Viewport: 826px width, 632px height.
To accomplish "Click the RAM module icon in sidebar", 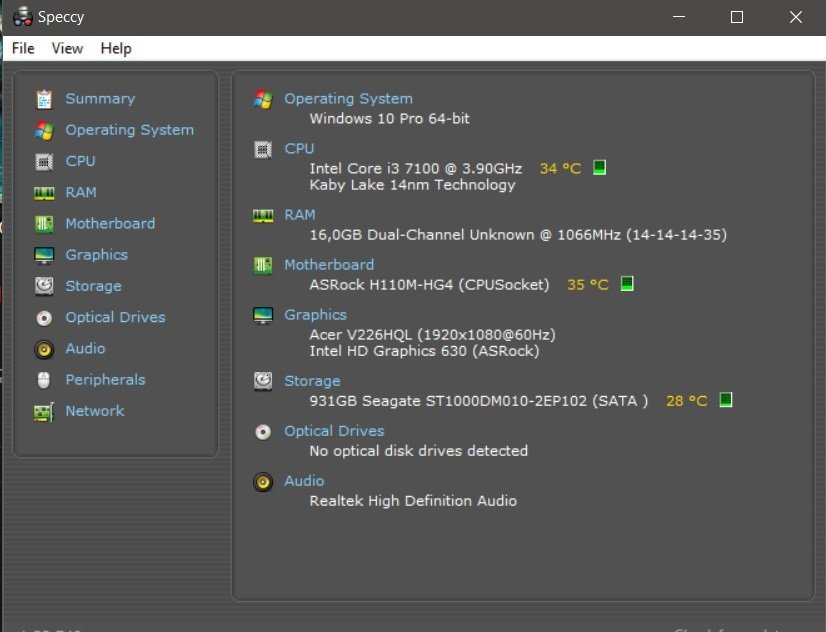I will point(44,193).
